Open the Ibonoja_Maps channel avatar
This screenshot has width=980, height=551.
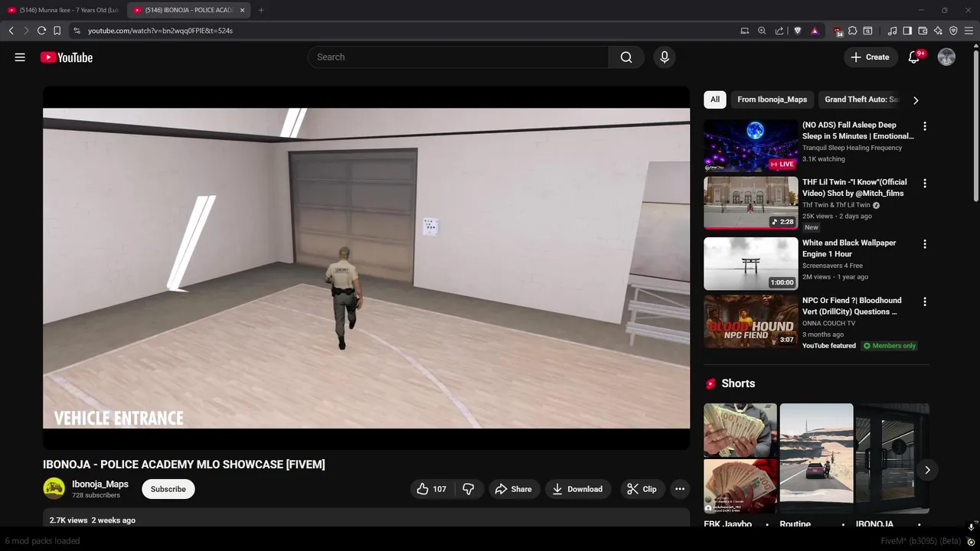tap(54, 488)
